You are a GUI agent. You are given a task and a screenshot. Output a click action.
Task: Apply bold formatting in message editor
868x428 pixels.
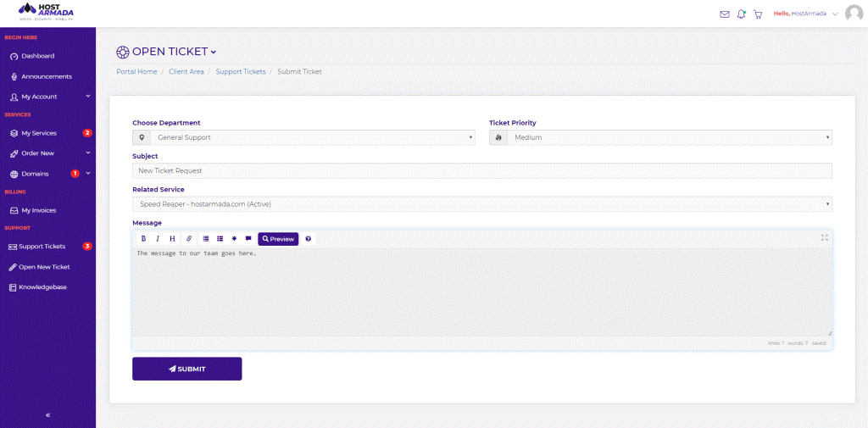143,239
